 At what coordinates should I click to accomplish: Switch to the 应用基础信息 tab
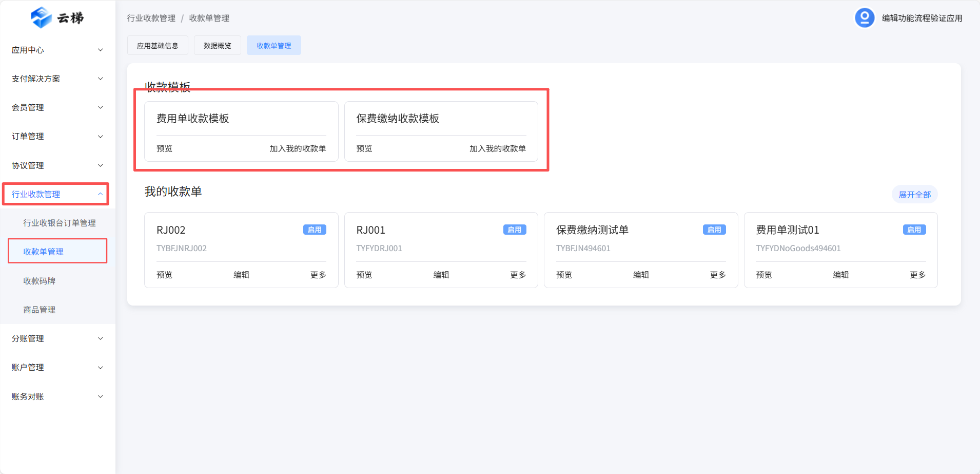(x=158, y=46)
